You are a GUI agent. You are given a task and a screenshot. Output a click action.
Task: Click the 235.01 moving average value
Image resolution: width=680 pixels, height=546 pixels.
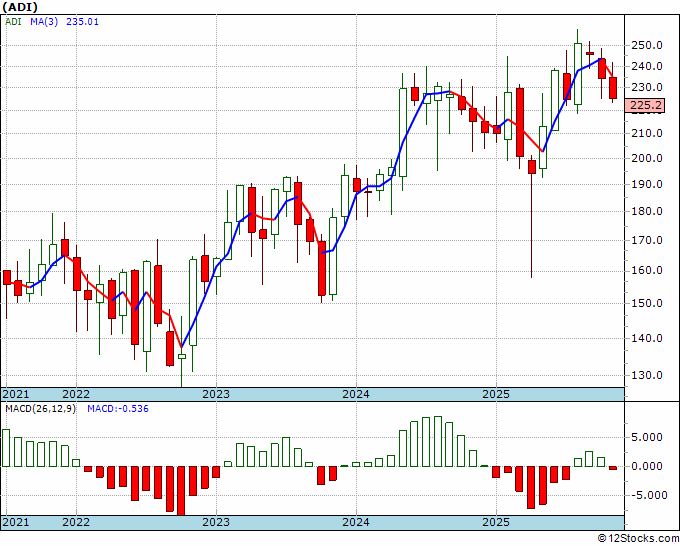coord(82,22)
